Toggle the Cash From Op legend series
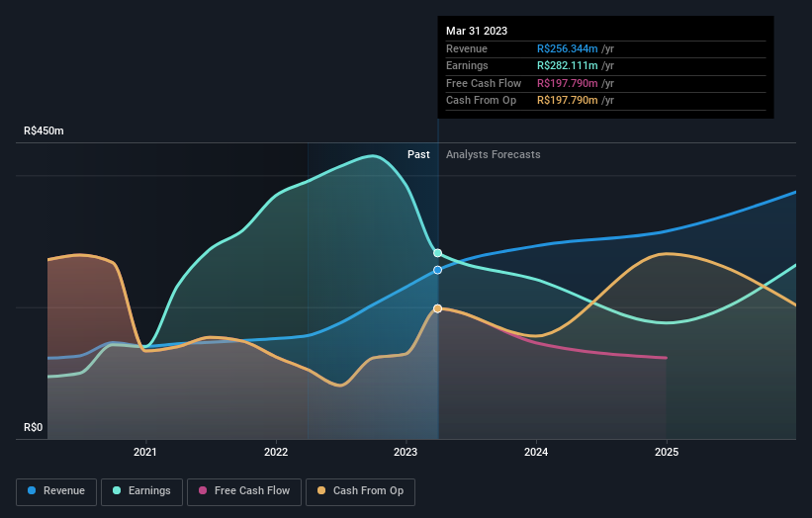Viewport: 812px width, 518px height. pos(360,491)
